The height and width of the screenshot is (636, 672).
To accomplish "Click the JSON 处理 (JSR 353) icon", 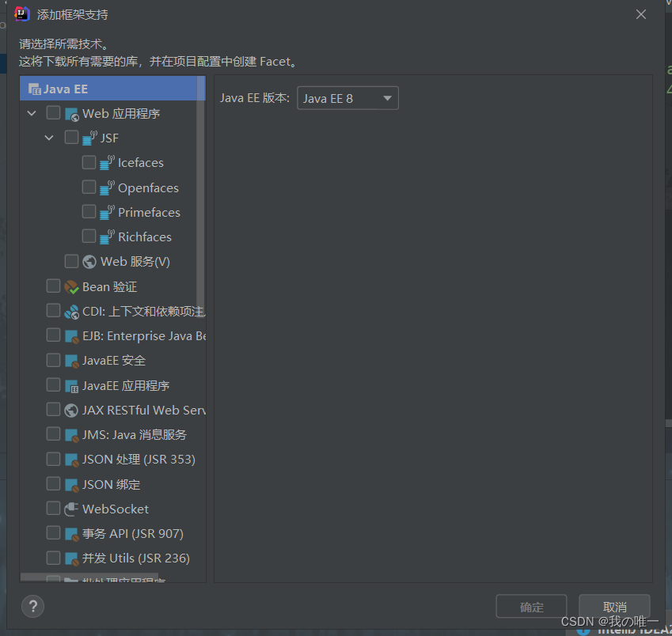I will click(x=71, y=460).
